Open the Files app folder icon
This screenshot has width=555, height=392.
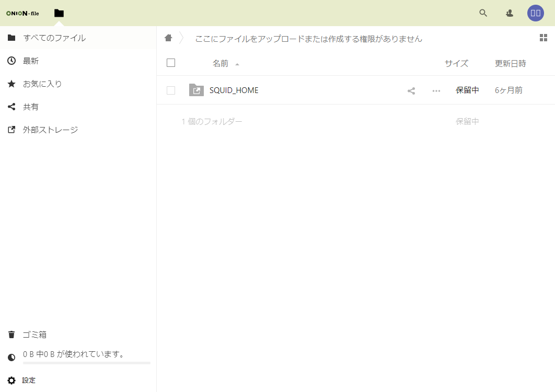coord(59,13)
